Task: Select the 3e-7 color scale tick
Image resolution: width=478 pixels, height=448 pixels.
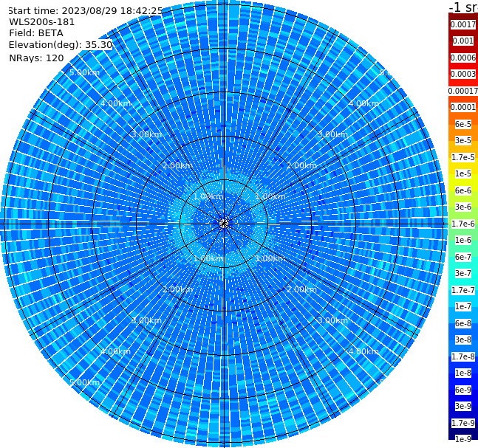Action: coord(463,273)
